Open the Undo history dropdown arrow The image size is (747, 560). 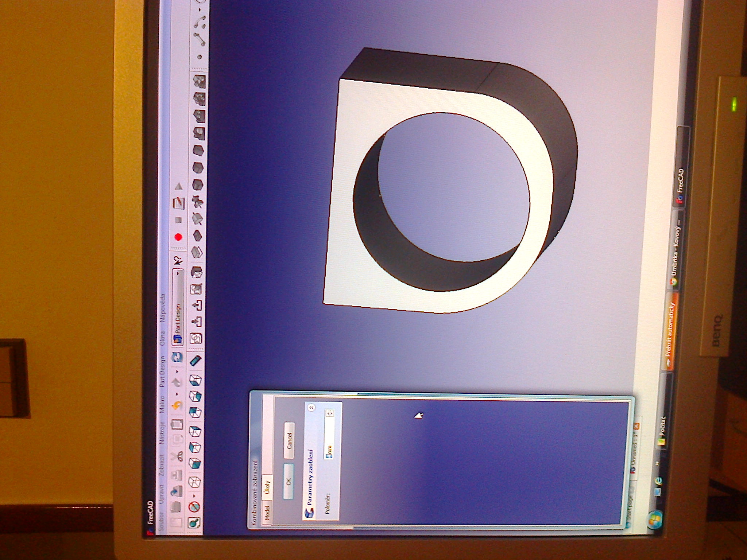(178, 394)
